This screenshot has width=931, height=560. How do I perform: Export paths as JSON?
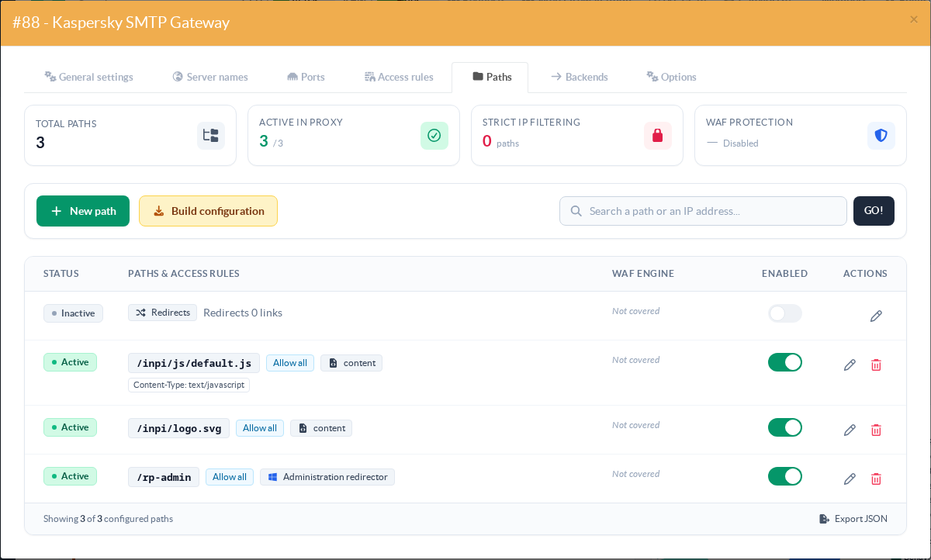853,519
